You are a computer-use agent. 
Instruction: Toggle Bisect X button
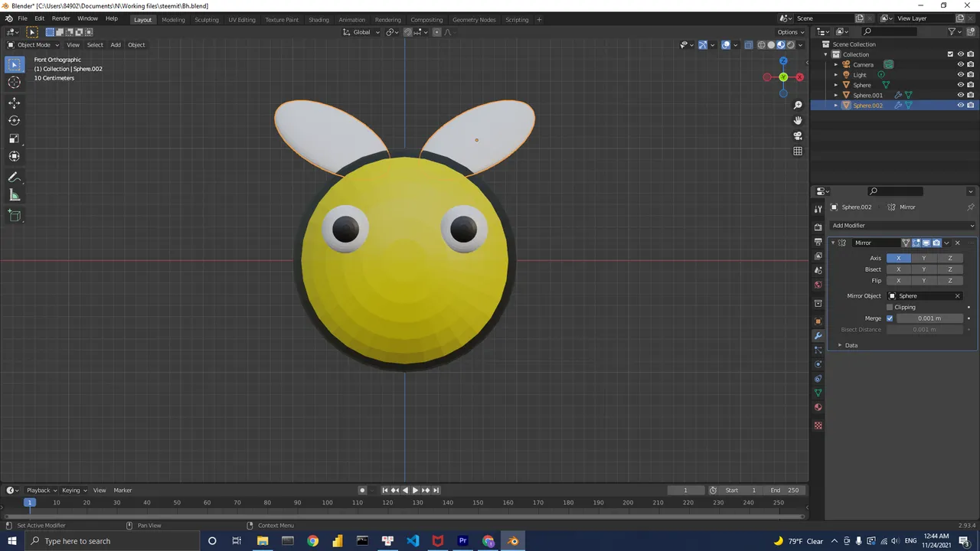click(x=899, y=269)
